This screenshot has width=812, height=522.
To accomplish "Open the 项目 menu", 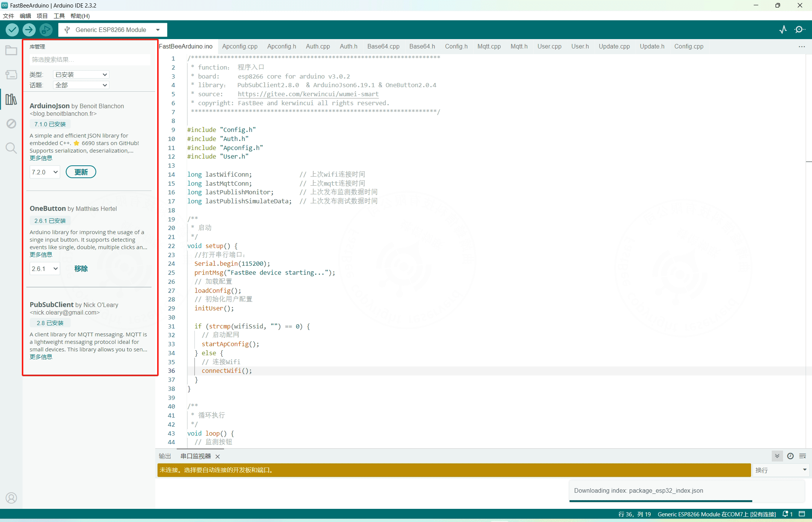I will 42,16.
